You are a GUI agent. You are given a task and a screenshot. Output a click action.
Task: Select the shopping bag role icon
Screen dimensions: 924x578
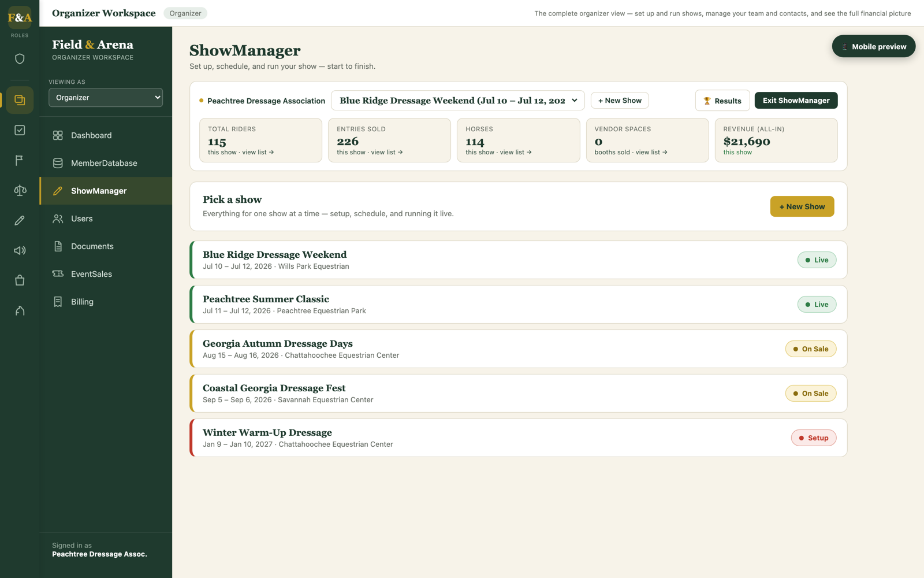click(20, 280)
